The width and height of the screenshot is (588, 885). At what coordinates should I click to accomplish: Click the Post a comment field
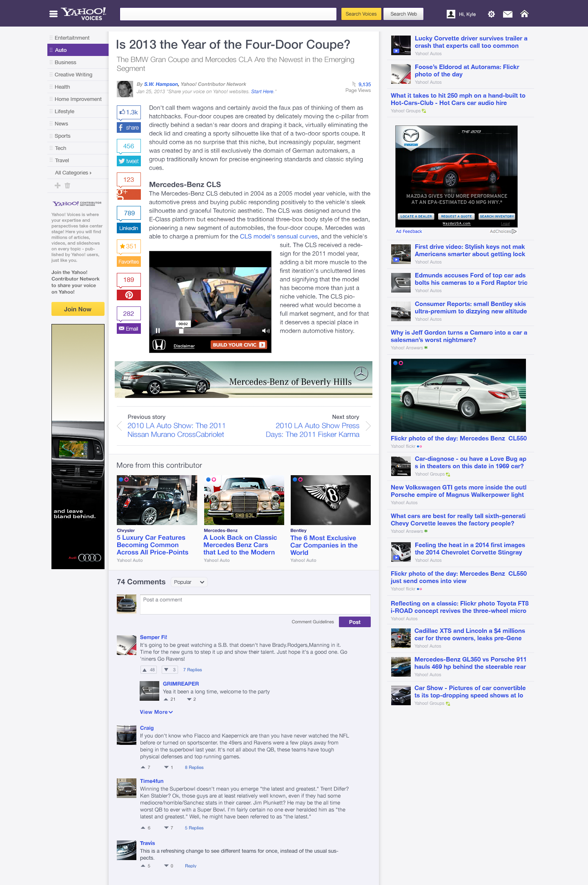point(255,604)
